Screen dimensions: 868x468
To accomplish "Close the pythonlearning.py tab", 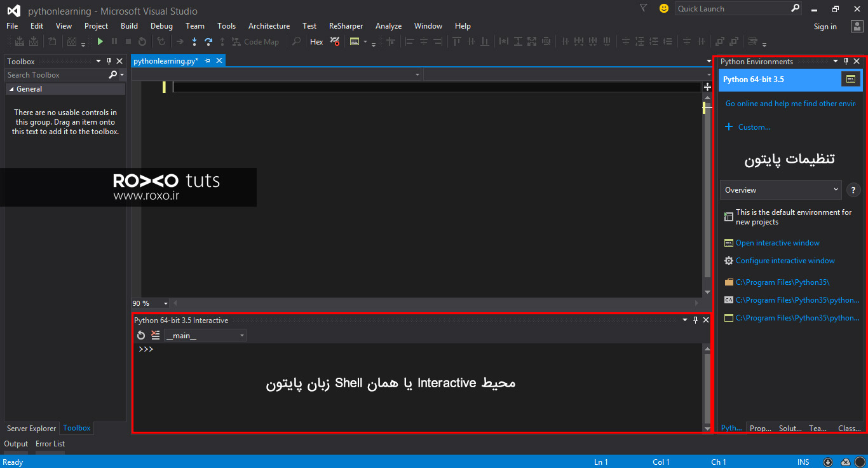I will click(219, 60).
